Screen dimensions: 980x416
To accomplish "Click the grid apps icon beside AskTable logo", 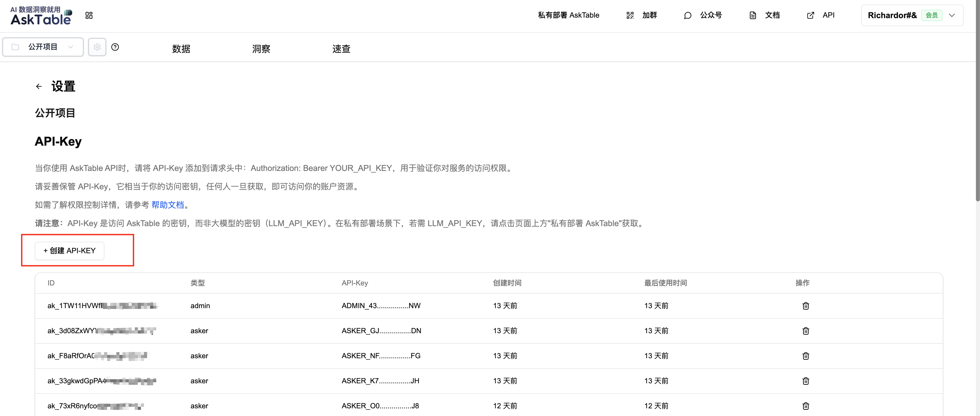I will 89,15.
